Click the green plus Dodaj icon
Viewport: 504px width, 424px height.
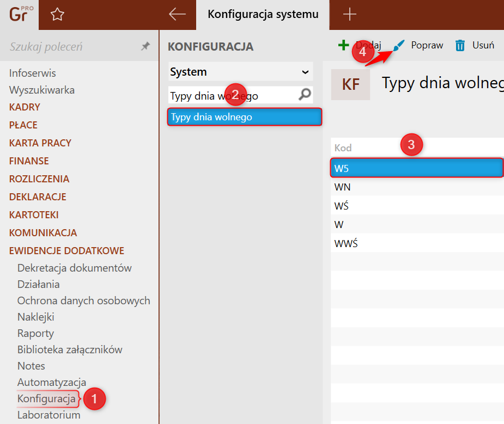344,45
